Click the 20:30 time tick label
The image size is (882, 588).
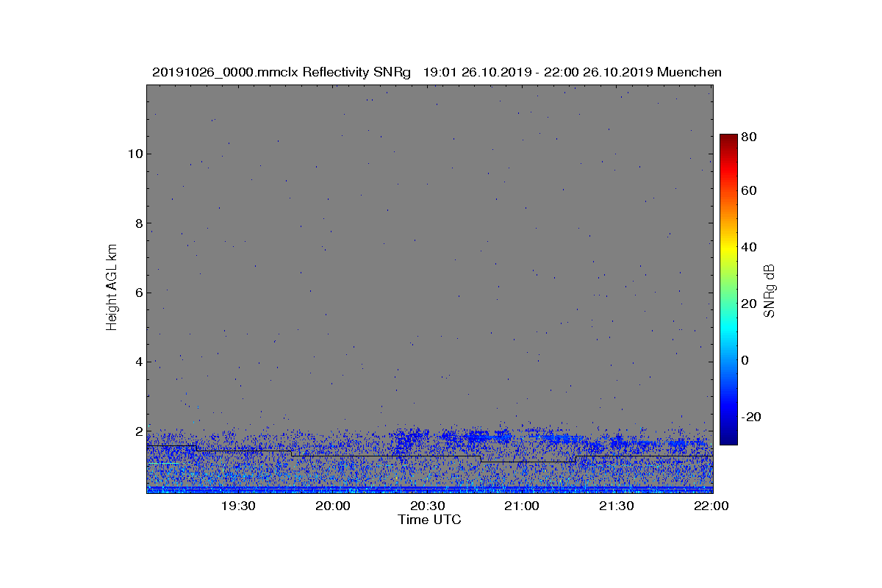point(427,506)
